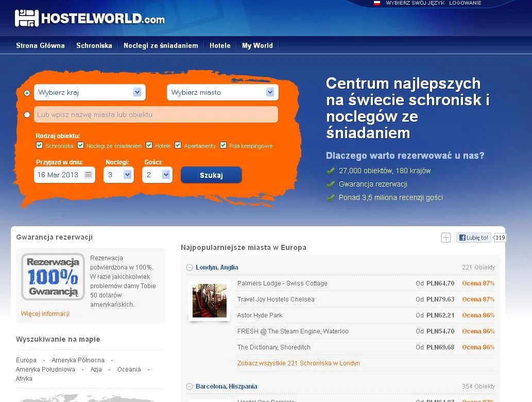532x402 pixels.
Task: Click the 221 Obiekty count
Action: pyautogui.click(x=478, y=267)
